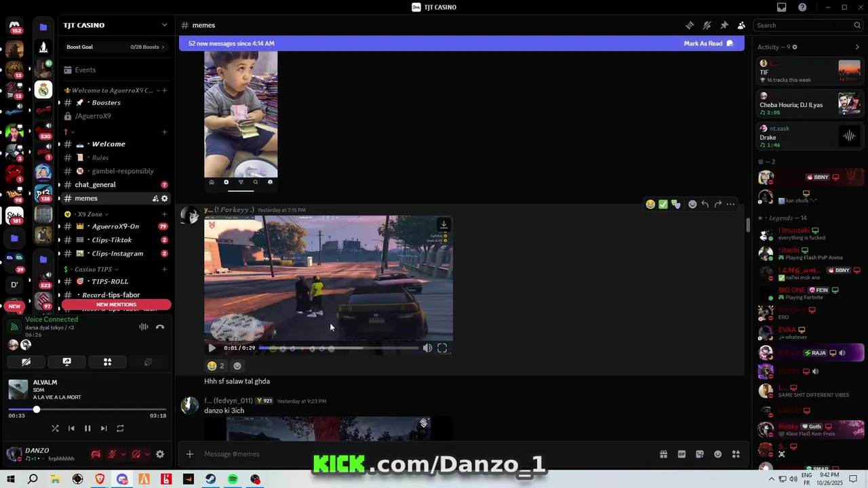This screenshot has width=868, height=488.
Task: Skip to next track
Action: [104, 428]
